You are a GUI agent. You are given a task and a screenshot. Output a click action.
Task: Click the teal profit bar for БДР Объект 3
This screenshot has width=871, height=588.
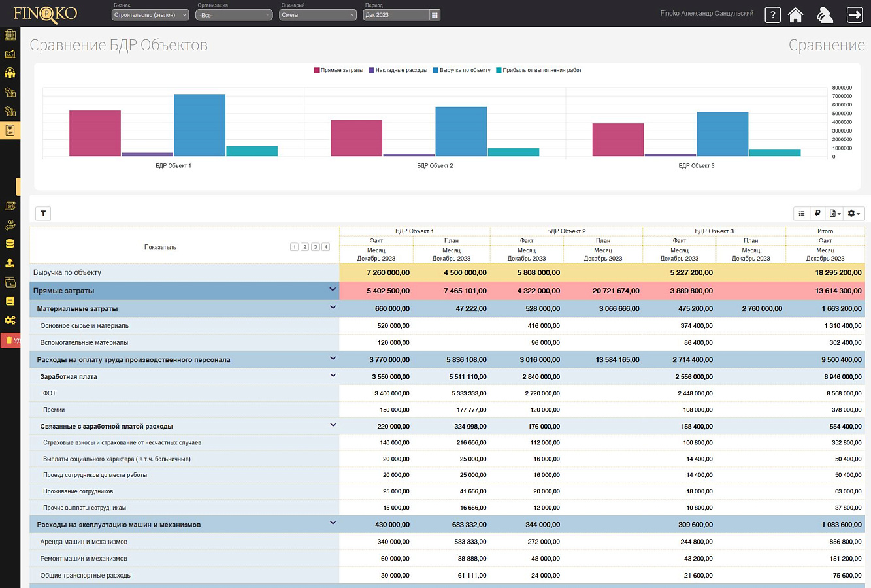775,152
